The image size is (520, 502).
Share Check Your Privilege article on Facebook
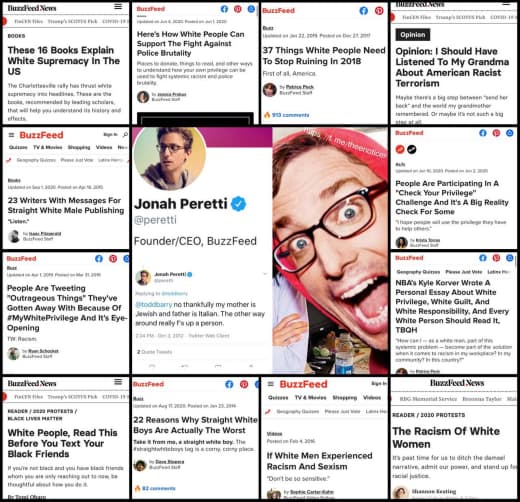483,133
